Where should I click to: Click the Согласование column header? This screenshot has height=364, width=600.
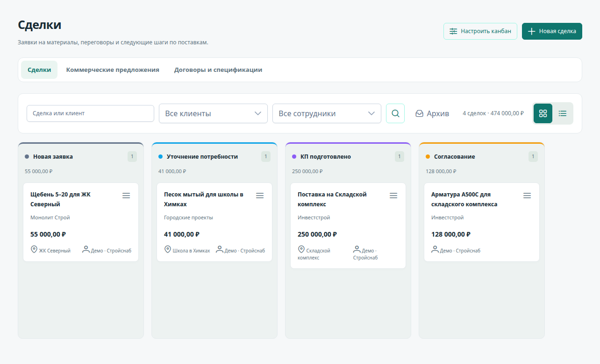click(454, 157)
